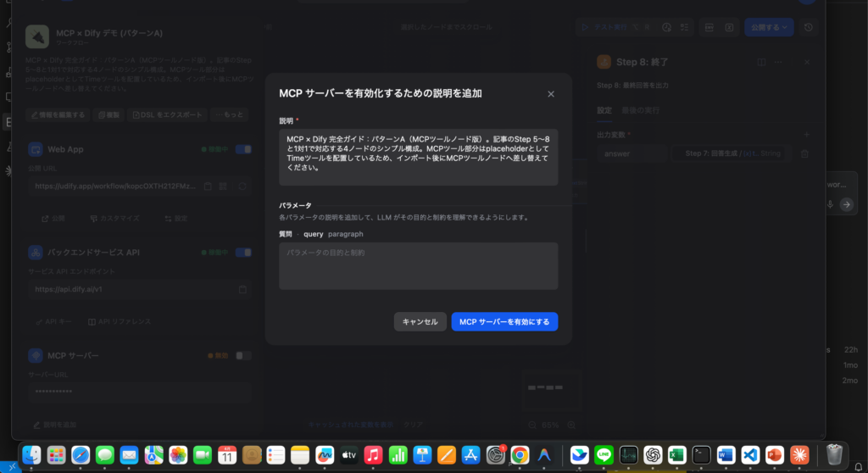Click the answer variable name field
868x473 pixels.
pos(632,153)
